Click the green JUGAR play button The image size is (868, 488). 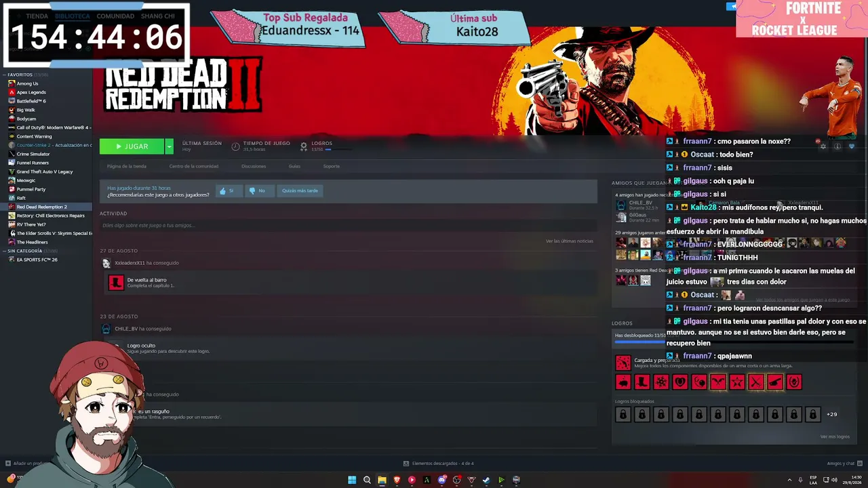(x=132, y=146)
